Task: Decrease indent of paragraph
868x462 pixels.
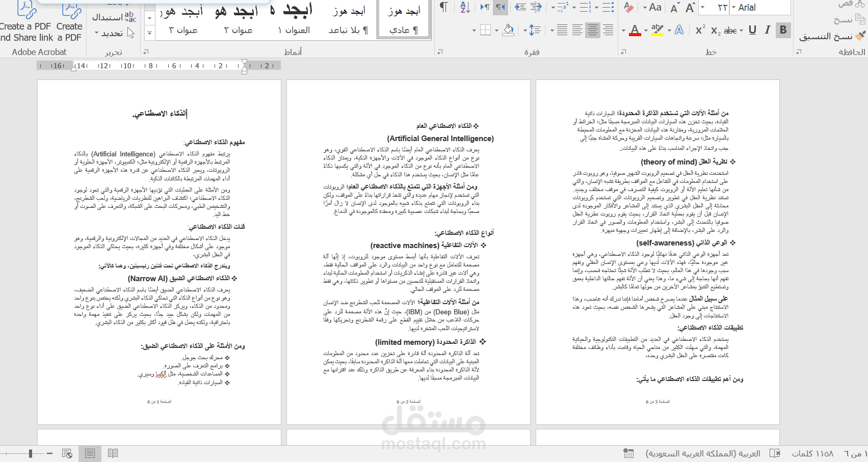Action: pos(536,7)
